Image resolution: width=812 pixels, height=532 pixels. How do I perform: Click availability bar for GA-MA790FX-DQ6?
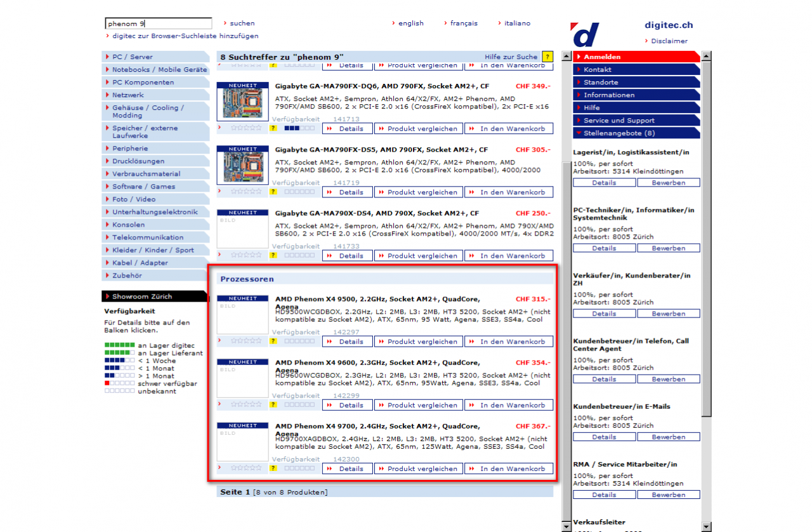[299, 128]
